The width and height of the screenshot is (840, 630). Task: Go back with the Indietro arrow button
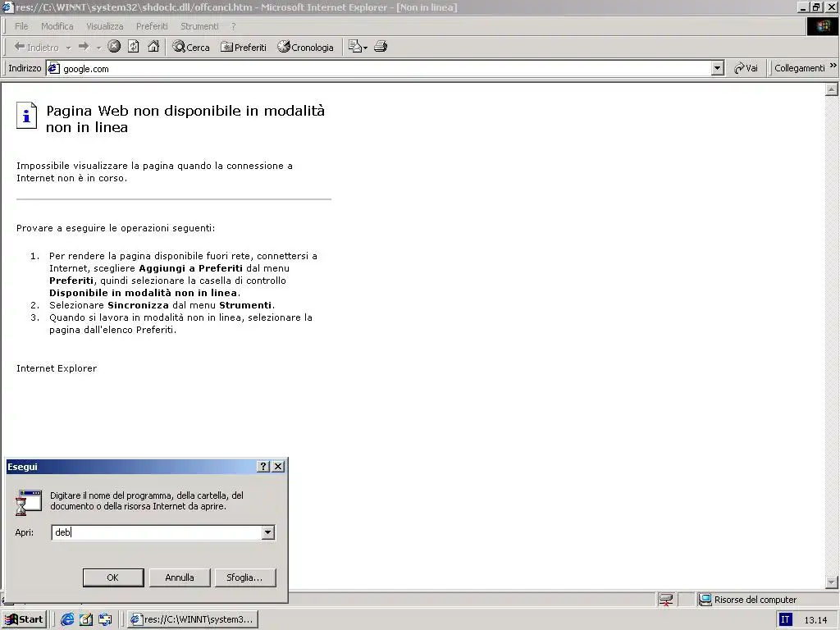coord(36,47)
